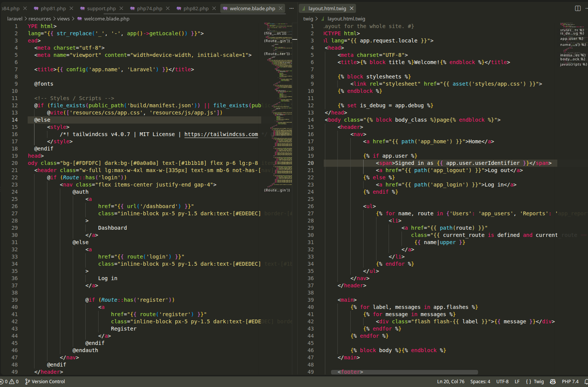Click layout.html.twig in the right breadcrumb
The image size is (588, 387).
[346, 19]
